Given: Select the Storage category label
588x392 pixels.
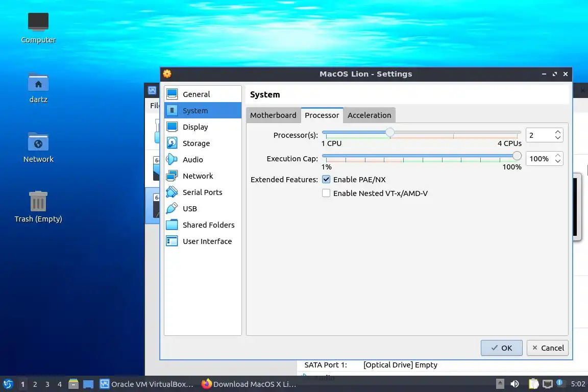Looking at the screenshot, I should click(x=196, y=143).
